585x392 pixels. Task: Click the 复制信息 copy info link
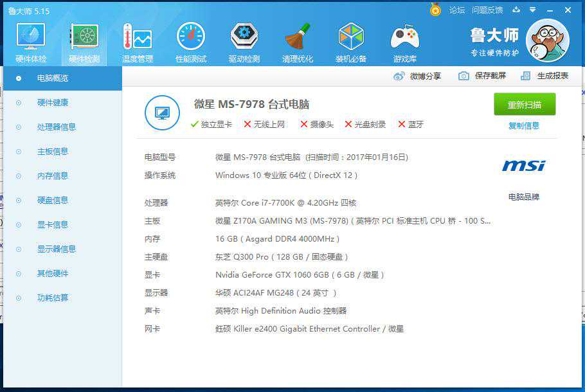pos(524,126)
